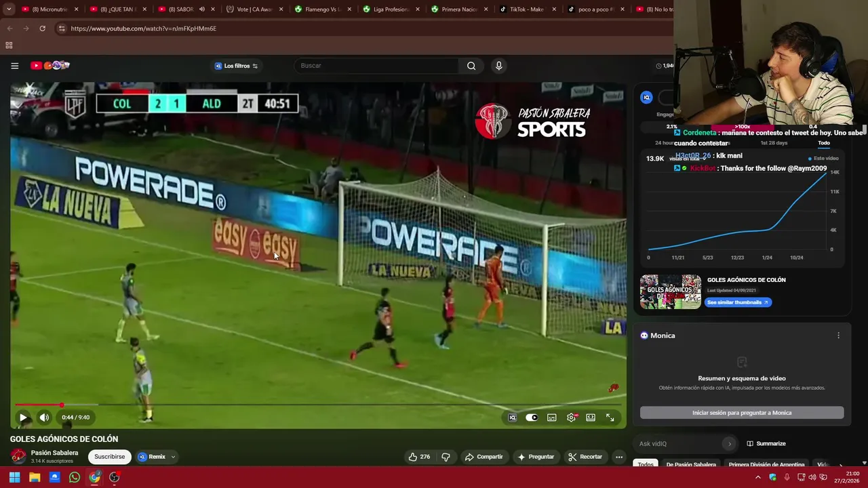This screenshot has width=868, height=488.
Task: Click the GOLES AGÓNICOS thumbnail in vidIQ panel
Action: coord(671,291)
